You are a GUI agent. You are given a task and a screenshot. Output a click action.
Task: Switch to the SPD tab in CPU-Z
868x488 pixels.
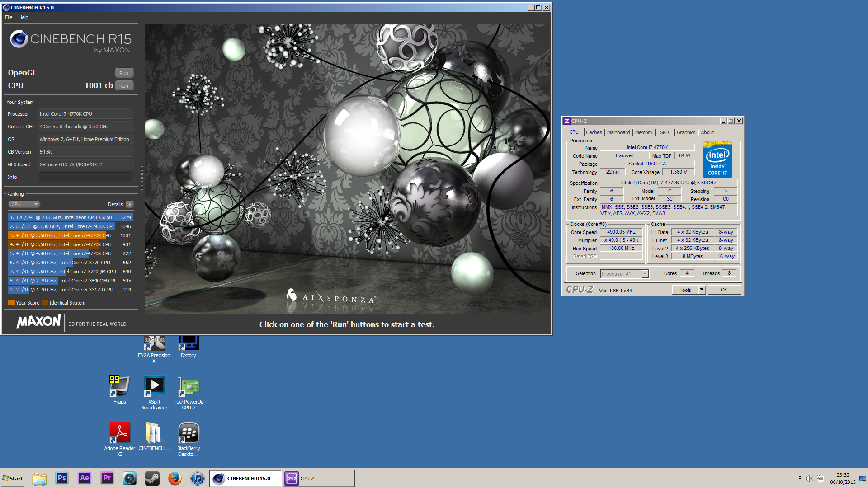(x=664, y=132)
